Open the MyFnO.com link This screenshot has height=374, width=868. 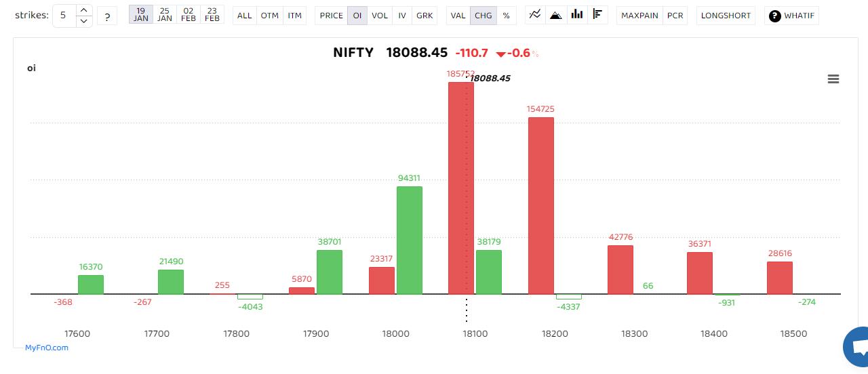click(x=47, y=348)
